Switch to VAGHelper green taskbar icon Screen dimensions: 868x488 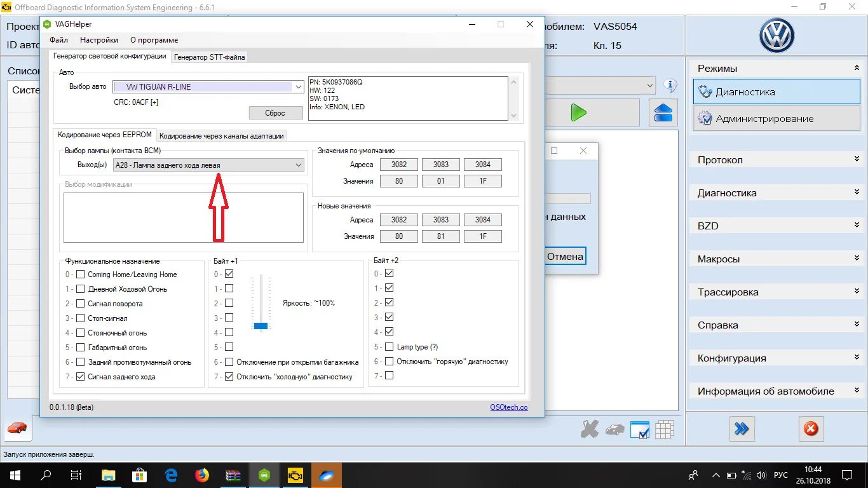(x=264, y=475)
